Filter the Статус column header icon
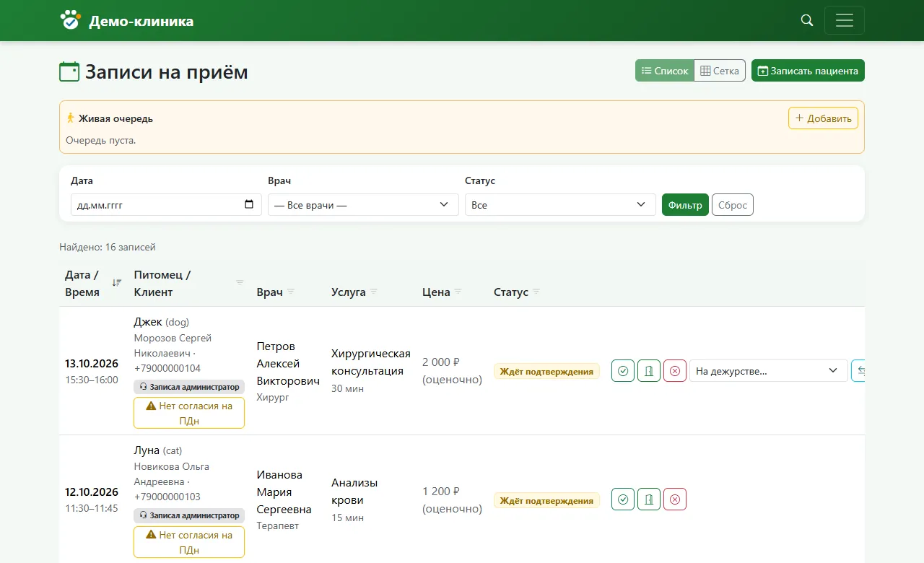The width and height of the screenshot is (924, 563). click(x=536, y=292)
